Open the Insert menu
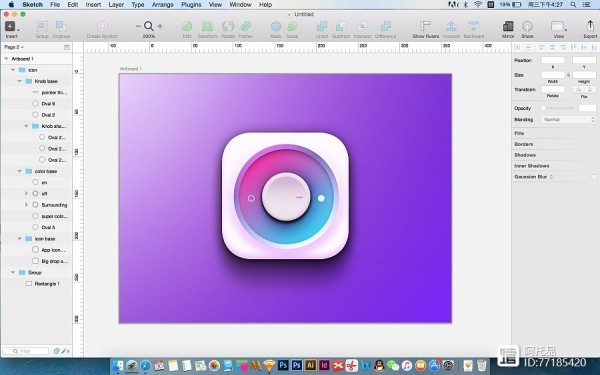Viewport: 600px width, 375px height. pyautogui.click(x=93, y=5)
